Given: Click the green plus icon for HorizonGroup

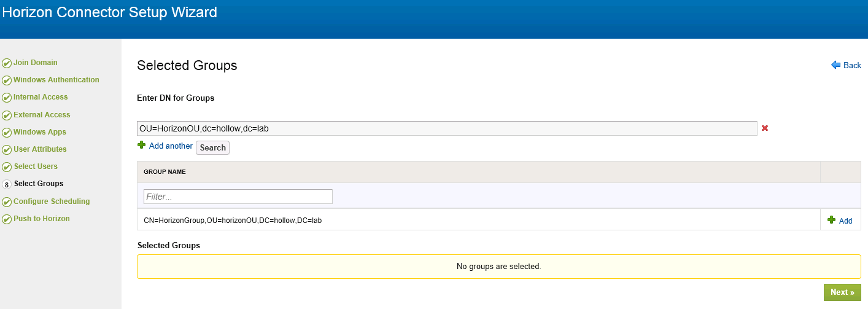Looking at the screenshot, I should click(x=832, y=220).
